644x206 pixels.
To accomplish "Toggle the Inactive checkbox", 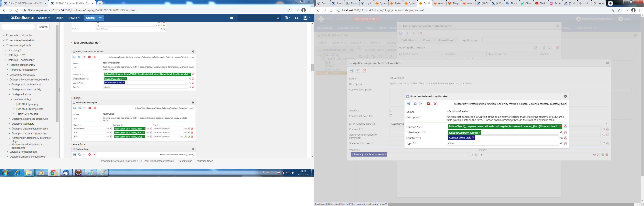I will (391, 110).
